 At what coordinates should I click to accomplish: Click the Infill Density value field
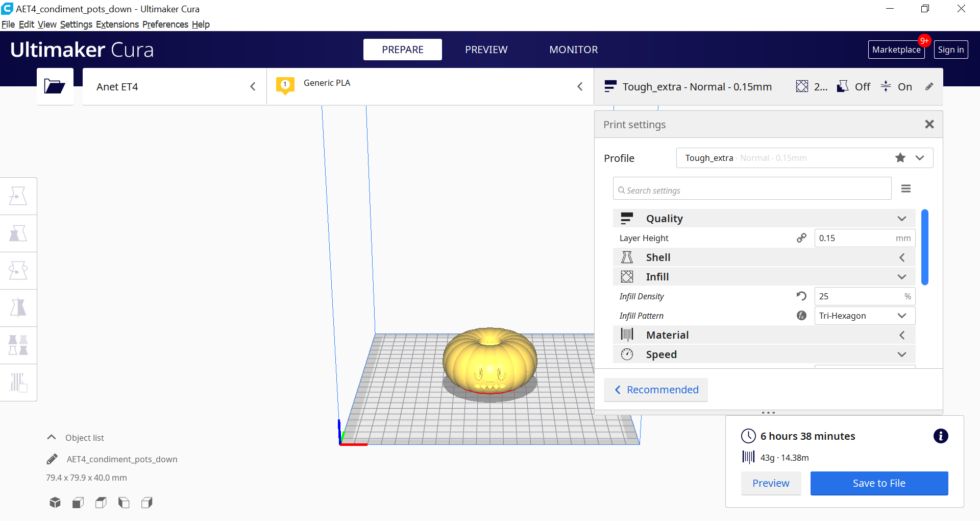(865, 296)
